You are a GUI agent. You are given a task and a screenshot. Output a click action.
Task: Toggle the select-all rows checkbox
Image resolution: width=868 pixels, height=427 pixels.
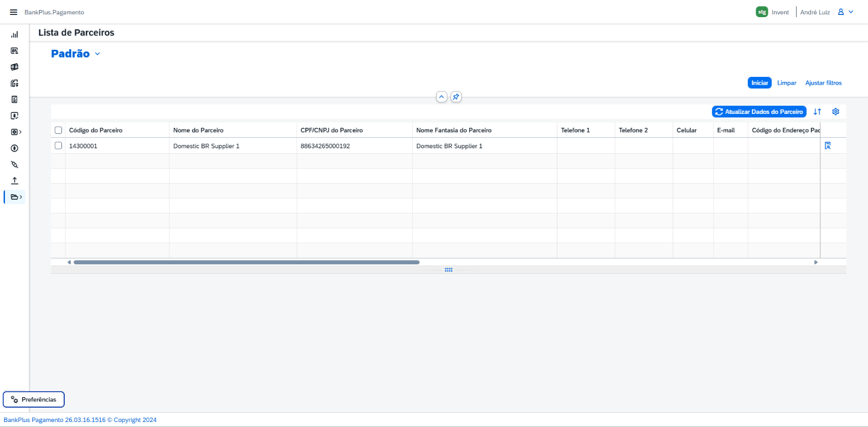pyautogui.click(x=58, y=131)
